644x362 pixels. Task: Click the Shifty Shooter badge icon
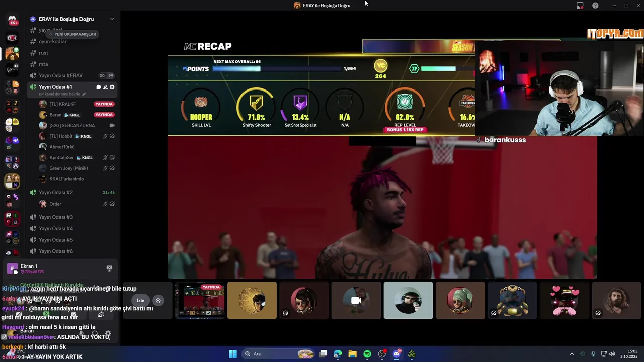[257, 103]
